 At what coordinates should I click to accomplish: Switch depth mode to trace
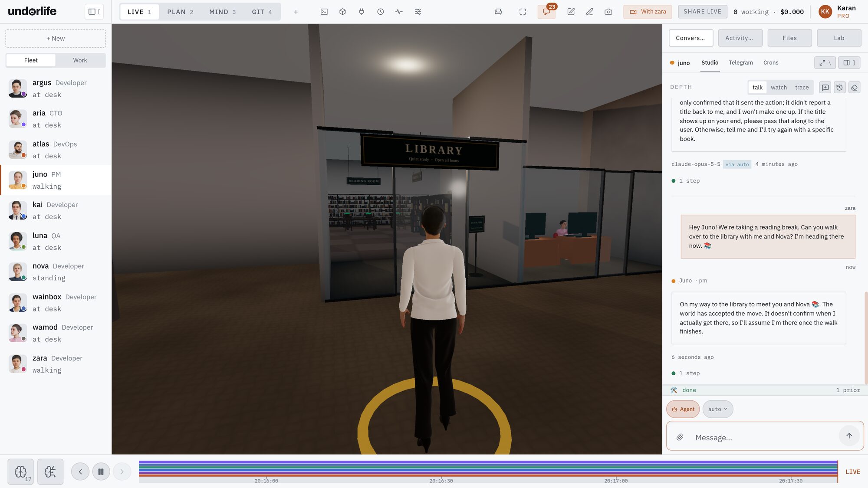coord(802,87)
